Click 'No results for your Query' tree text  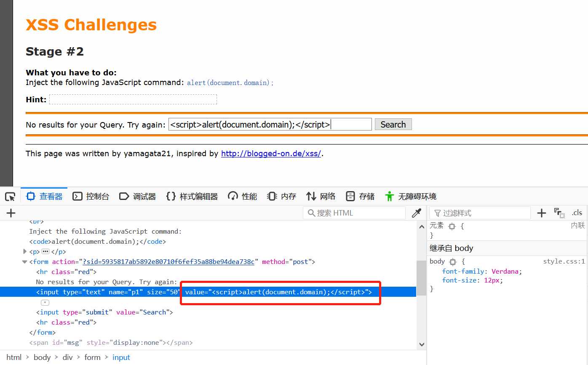(107, 282)
